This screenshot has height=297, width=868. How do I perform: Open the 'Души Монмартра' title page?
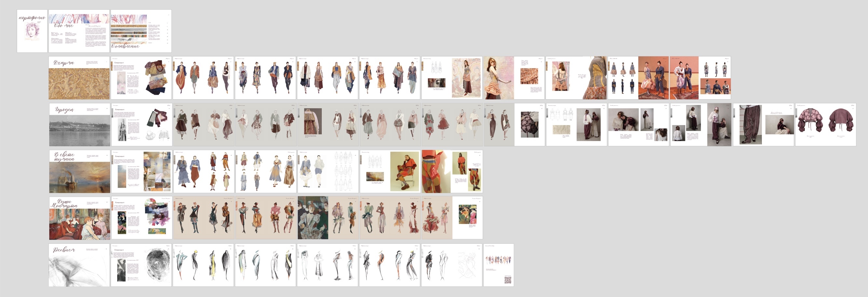79,218
